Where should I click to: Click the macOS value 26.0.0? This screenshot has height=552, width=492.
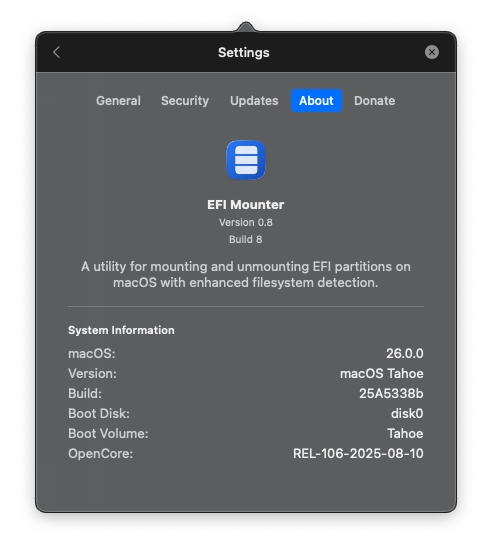click(x=405, y=353)
